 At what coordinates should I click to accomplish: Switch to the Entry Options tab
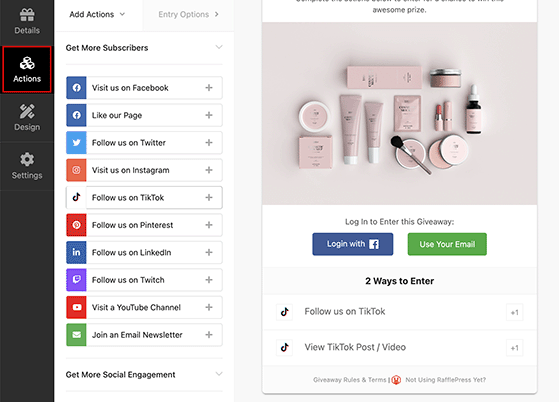(189, 15)
